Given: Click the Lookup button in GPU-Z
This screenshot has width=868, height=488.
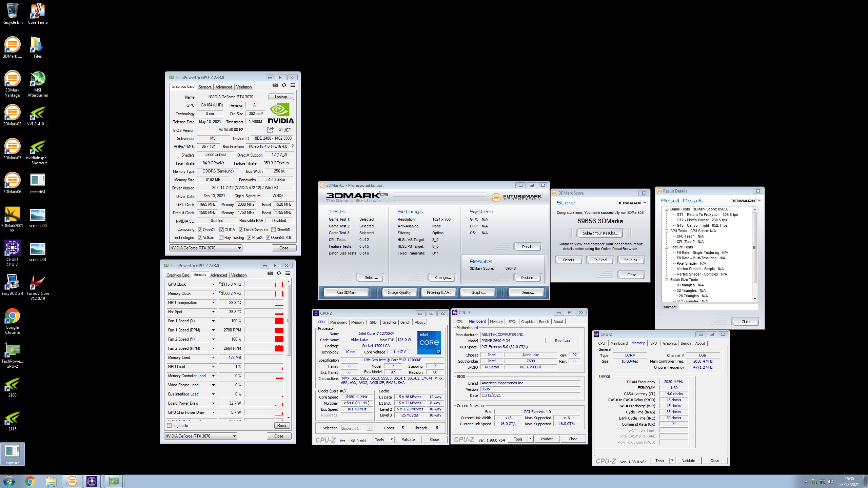Looking at the screenshot, I should (281, 97).
